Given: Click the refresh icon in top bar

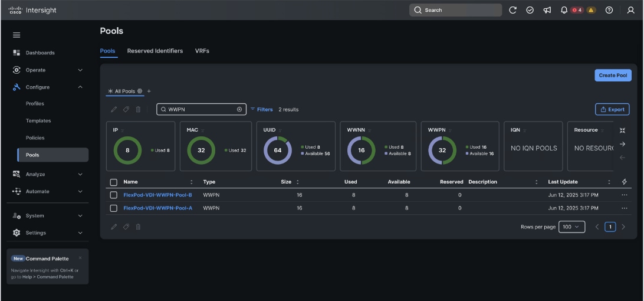Looking at the screenshot, I should pyautogui.click(x=512, y=10).
